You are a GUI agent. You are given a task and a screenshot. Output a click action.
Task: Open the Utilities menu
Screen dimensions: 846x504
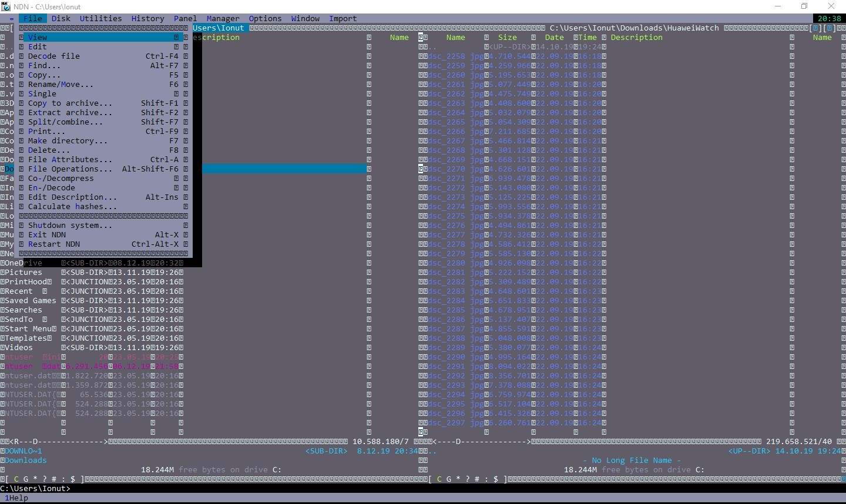(x=101, y=18)
